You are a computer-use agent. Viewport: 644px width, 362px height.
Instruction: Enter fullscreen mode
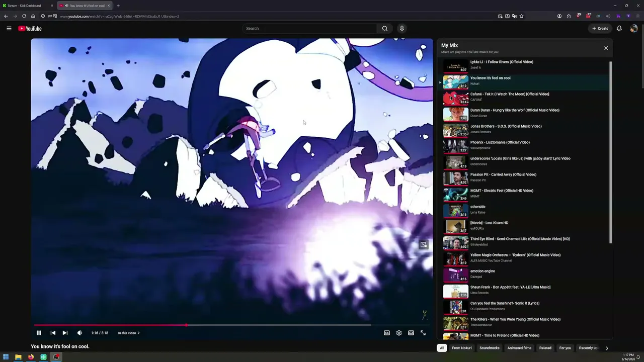click(423, 333)
